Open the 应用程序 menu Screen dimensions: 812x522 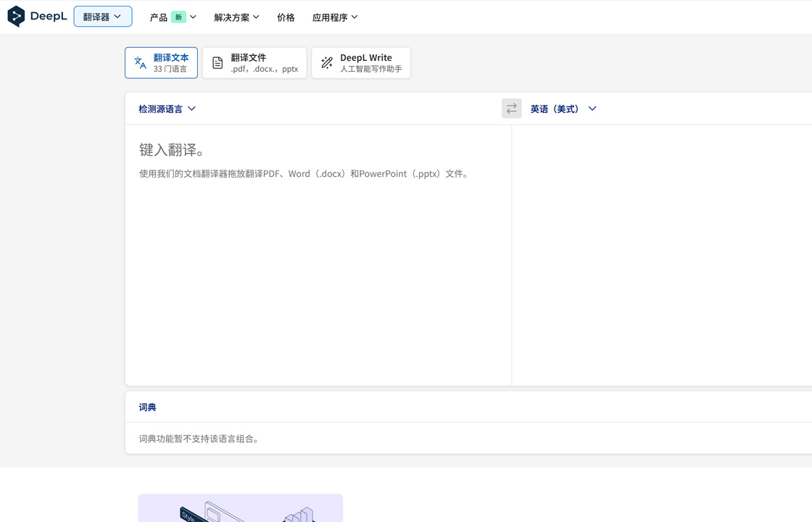click(x=334, y=17)
